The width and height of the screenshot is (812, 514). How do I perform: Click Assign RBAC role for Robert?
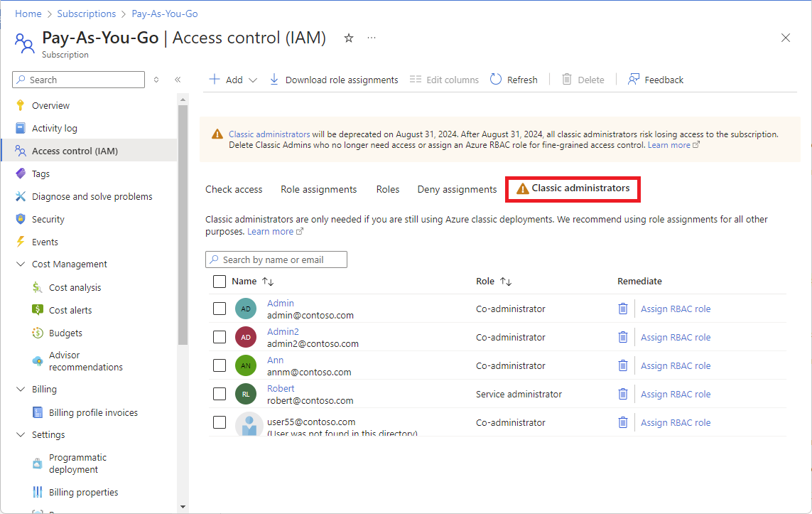[676, 395]
